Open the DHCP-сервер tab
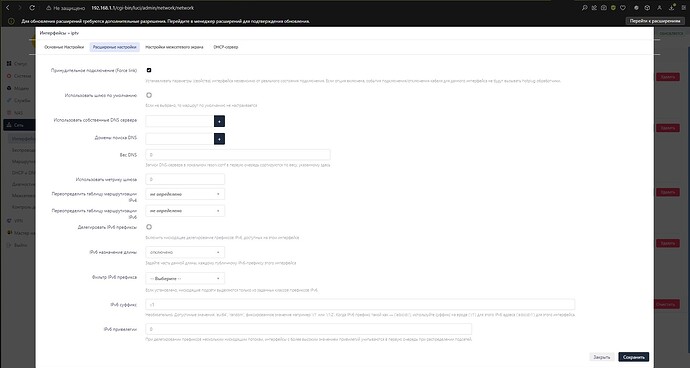The image size is (690, 368). pyautogui.click(x=226, y=47)
